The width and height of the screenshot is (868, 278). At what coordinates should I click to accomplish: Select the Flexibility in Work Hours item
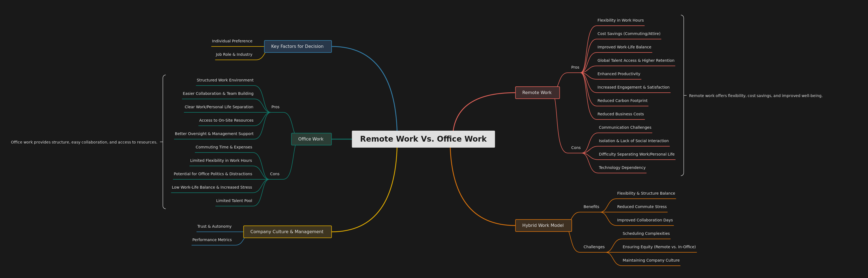[x=620, y=20]
